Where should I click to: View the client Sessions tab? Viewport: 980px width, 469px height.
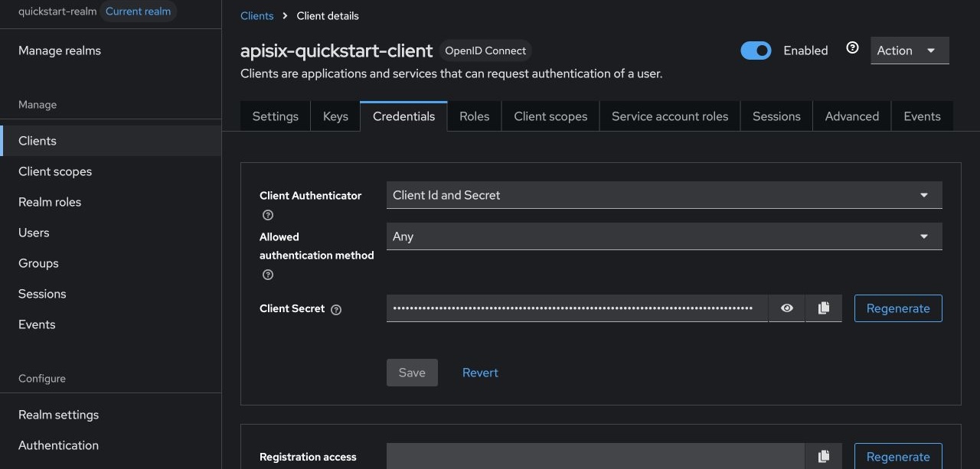(776, 116)
